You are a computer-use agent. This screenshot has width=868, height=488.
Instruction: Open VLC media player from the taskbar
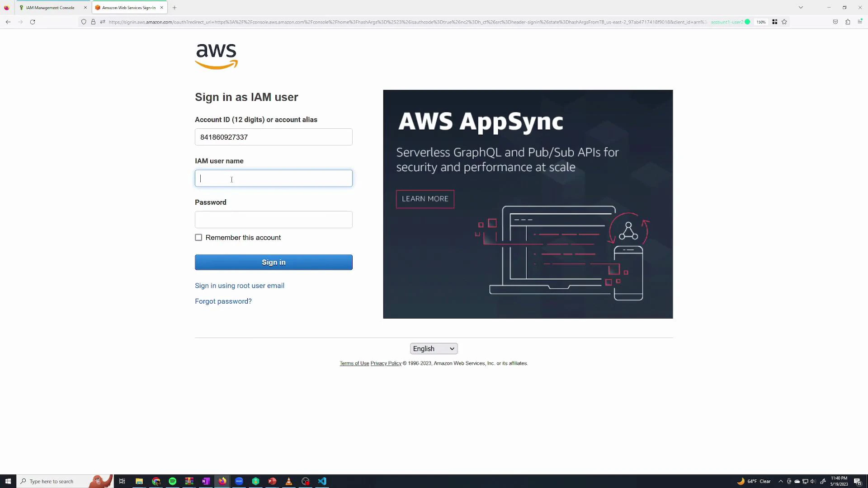[289, 481]
